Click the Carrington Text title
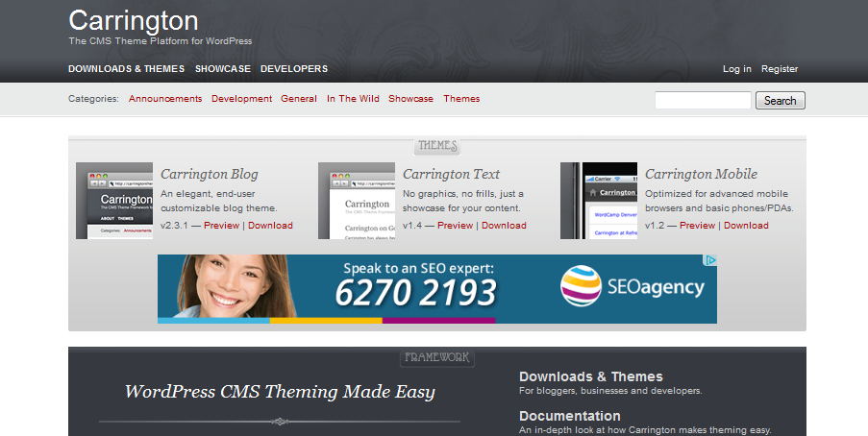 pos(451,174)
